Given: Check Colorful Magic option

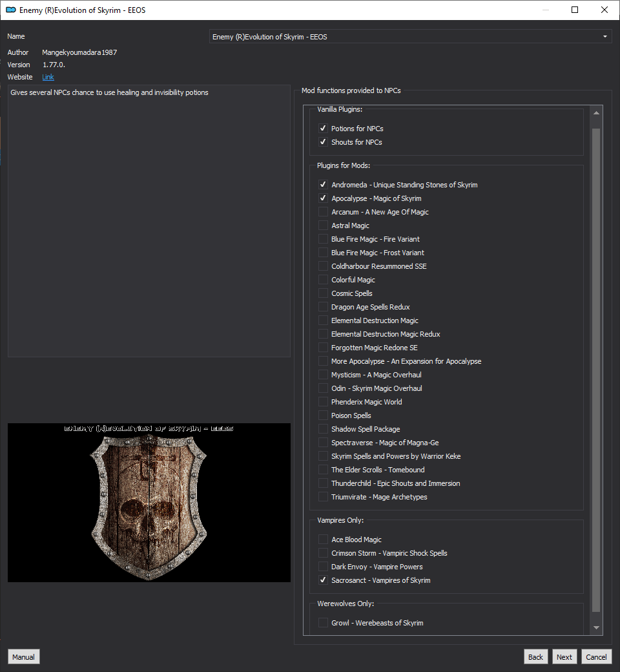Looking at the screenshot, I should coord(323,280).
